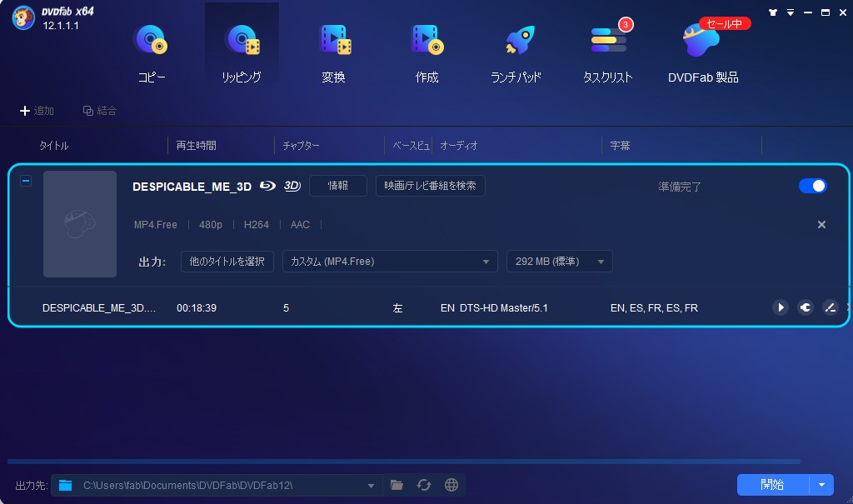Open the skin/theme shirt icon

tap(773, 12)
